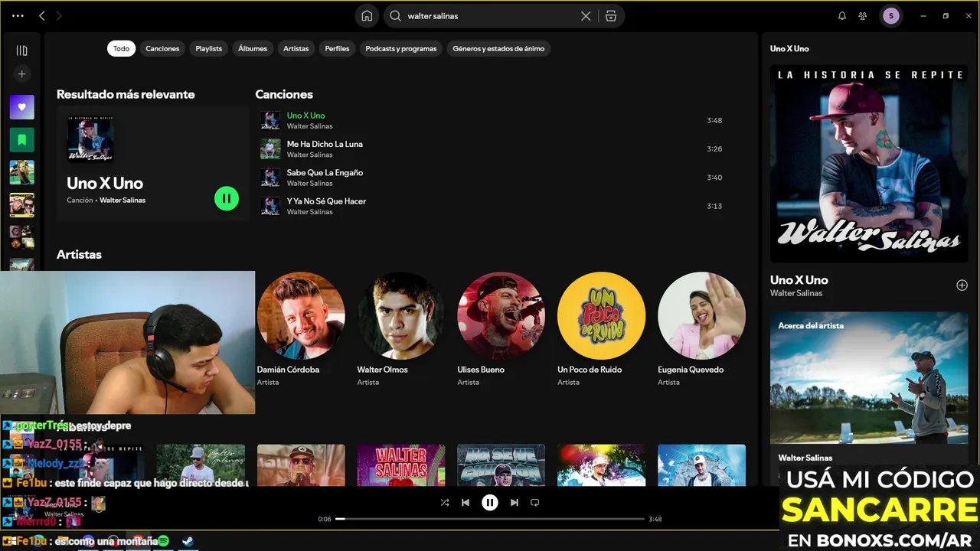Open the Home page icon

point(367,15)
